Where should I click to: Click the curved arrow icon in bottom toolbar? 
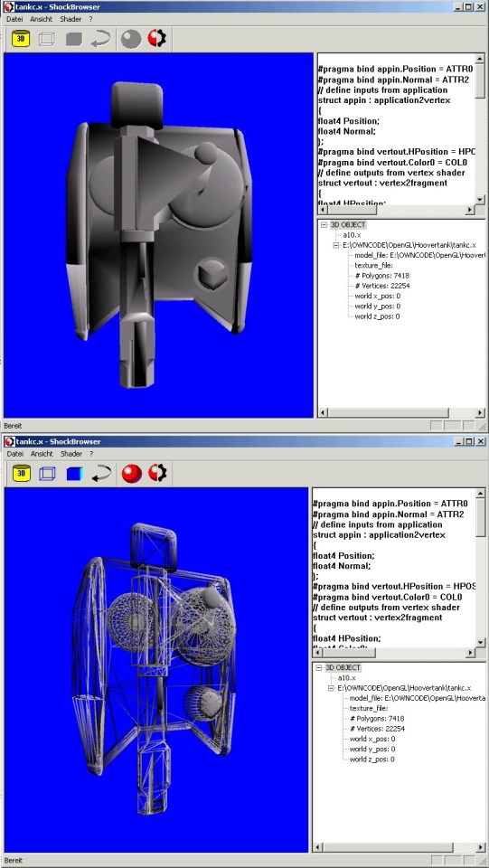(100, 474)
